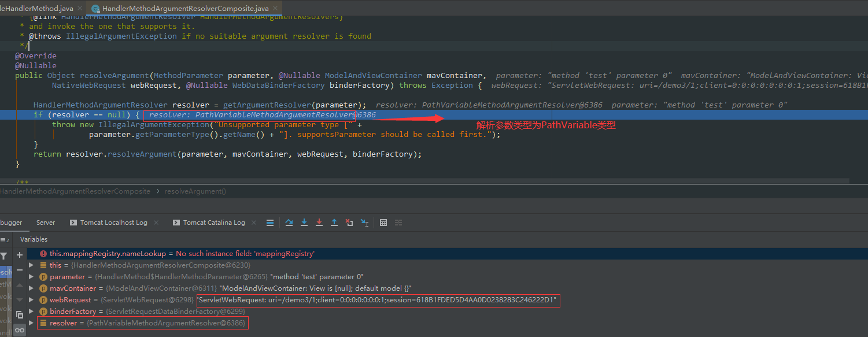Expand the 'parameter' variable node

[31, 277]
